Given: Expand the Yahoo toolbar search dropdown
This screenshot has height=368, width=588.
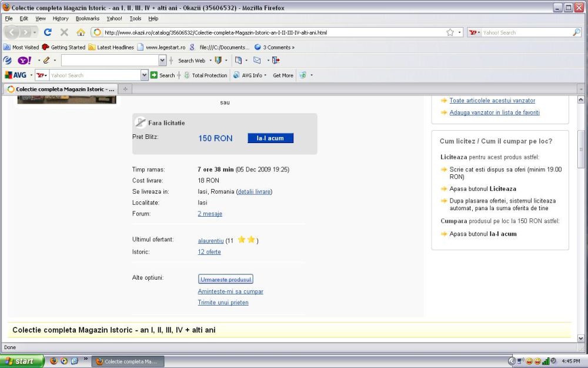Looking at the screenshot, I should pyautogui.click(x=162, y=60).
